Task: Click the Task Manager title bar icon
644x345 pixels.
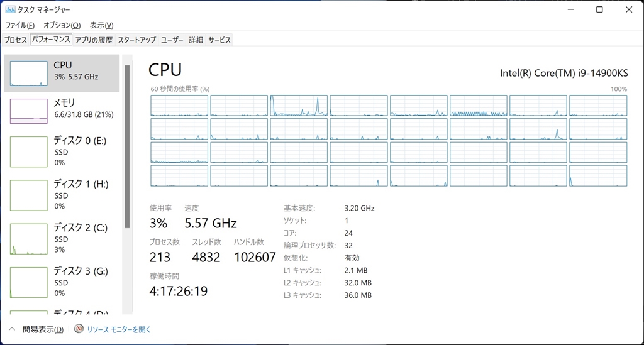Action: pos(10,9)
